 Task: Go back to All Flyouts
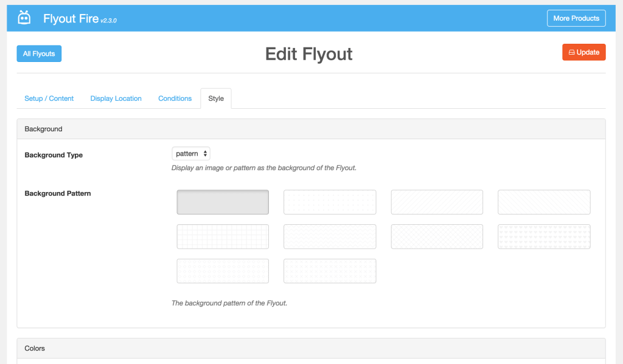click(39, 53)
